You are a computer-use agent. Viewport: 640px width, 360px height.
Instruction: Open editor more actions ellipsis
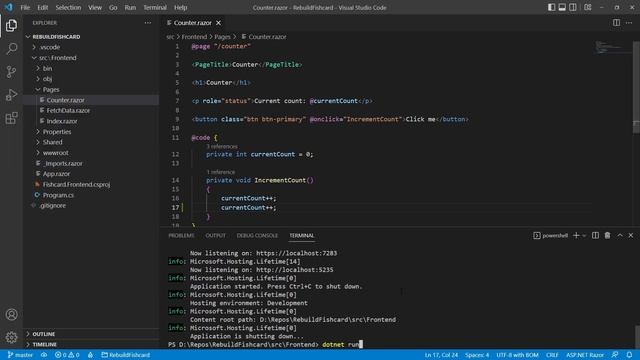click(x=629, y=23)
